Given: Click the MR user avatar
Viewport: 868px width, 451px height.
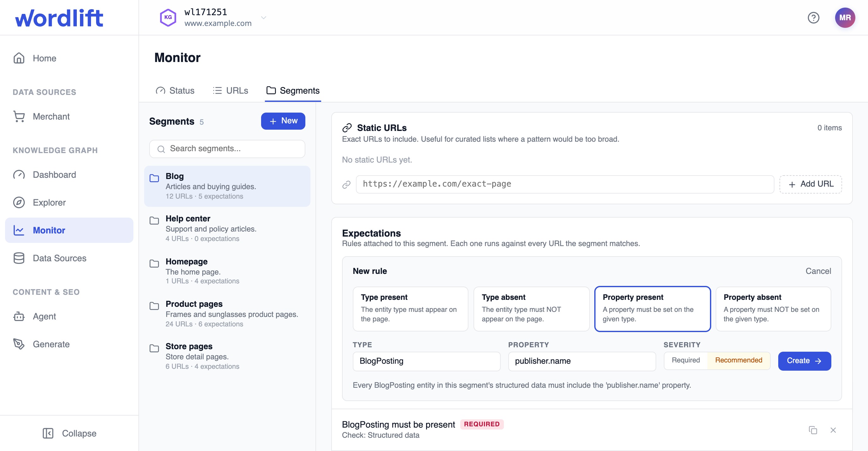Looking at the screenshot, I should click(x=844, y=17).
